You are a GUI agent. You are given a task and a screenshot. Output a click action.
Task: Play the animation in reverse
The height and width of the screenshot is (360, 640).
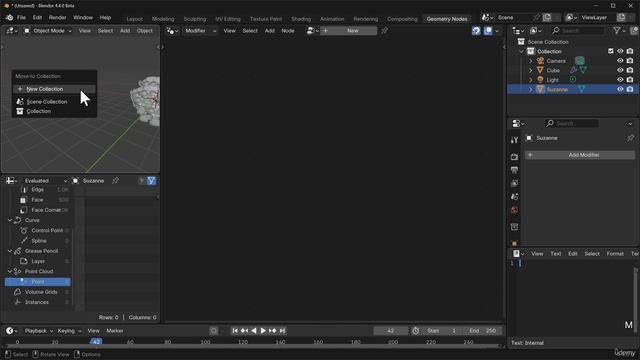pos(254,331)
